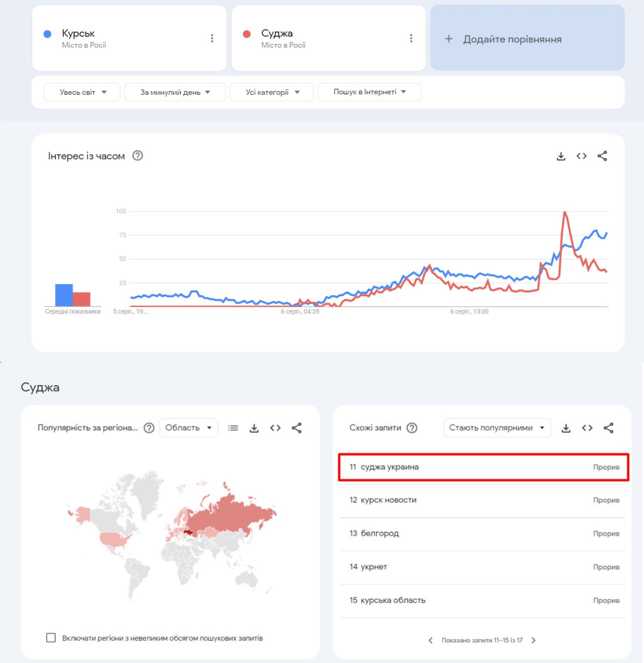Open the Область region-type dropdown
This screenshot has width=644, height=663.
tap(188, 428)
